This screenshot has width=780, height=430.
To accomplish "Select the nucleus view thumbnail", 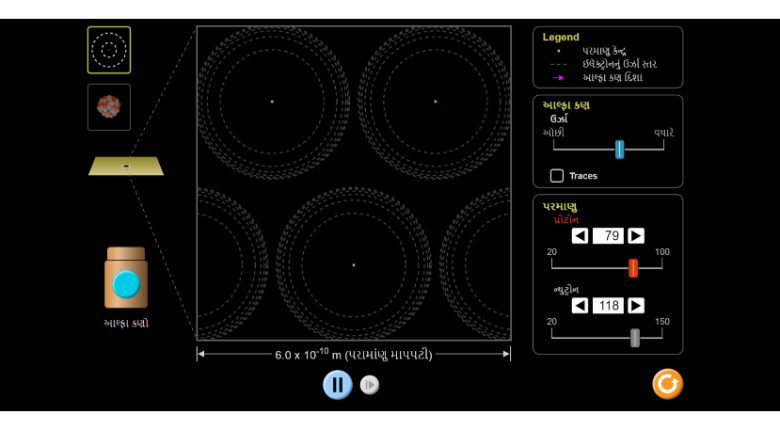I will click(x=108, y=107).
